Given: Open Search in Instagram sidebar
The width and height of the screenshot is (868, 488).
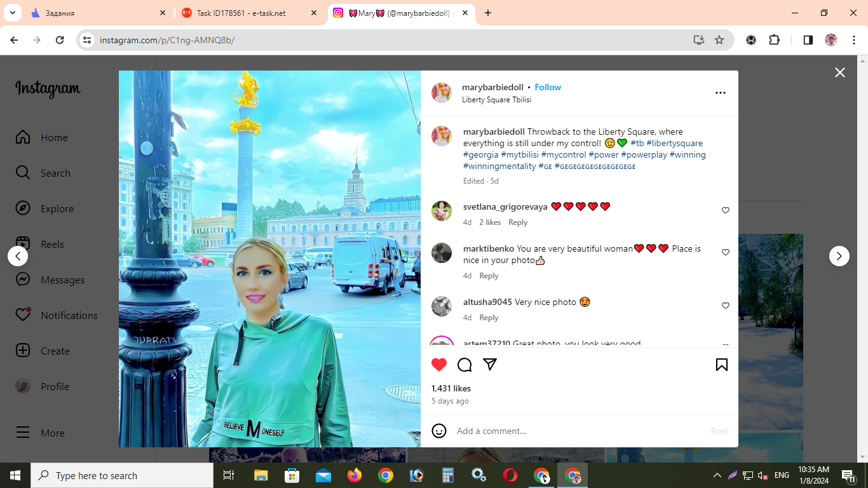Looking at the screenshot, I should 43,173.
